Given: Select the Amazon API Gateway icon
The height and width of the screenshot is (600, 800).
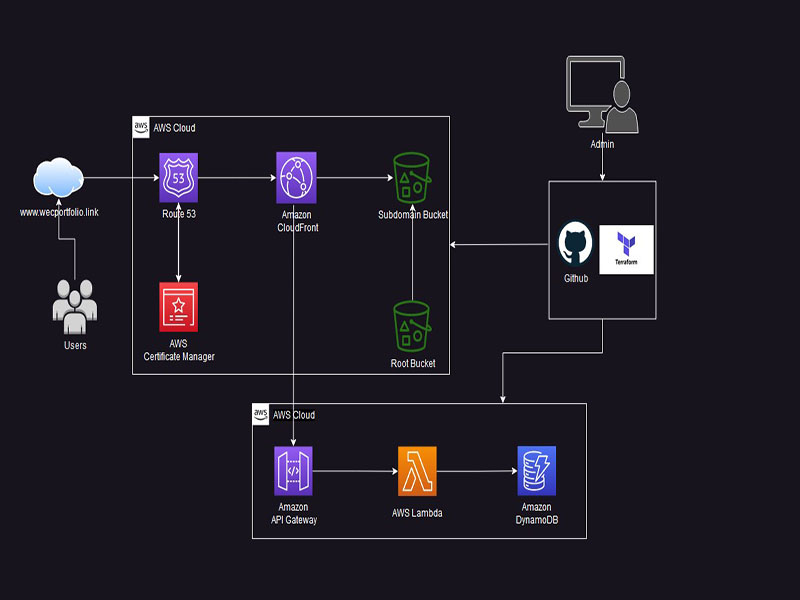Looking at the screenshot, I should coord(293,471).
